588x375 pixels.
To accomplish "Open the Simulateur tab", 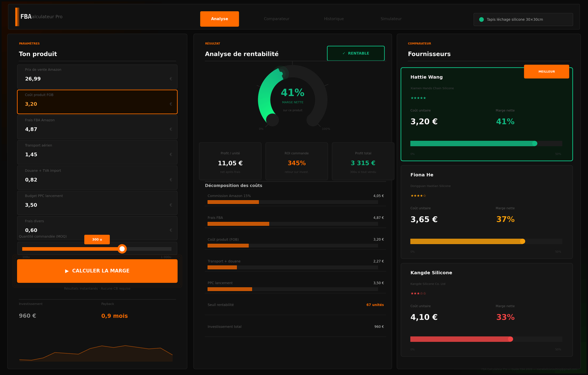I will [391, 19].
